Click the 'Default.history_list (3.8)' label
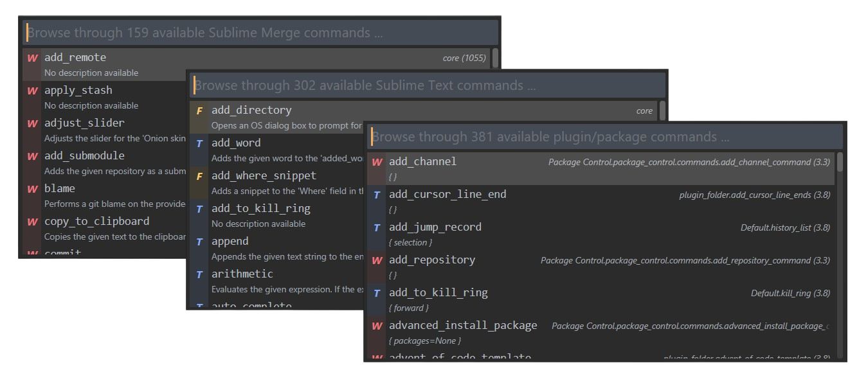This screenshot has height=372, width=868. click(x=785, y=227)
